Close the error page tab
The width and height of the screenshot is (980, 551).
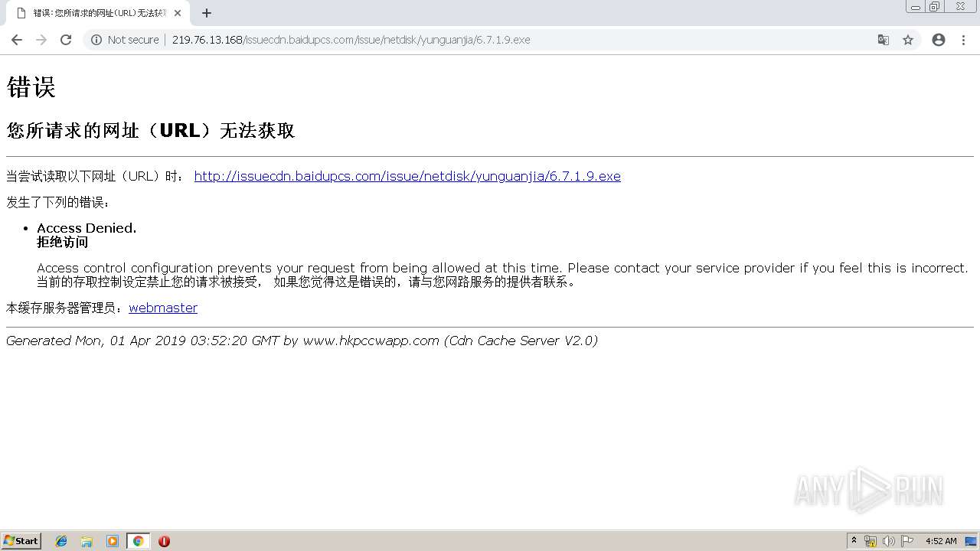point(178,13)
